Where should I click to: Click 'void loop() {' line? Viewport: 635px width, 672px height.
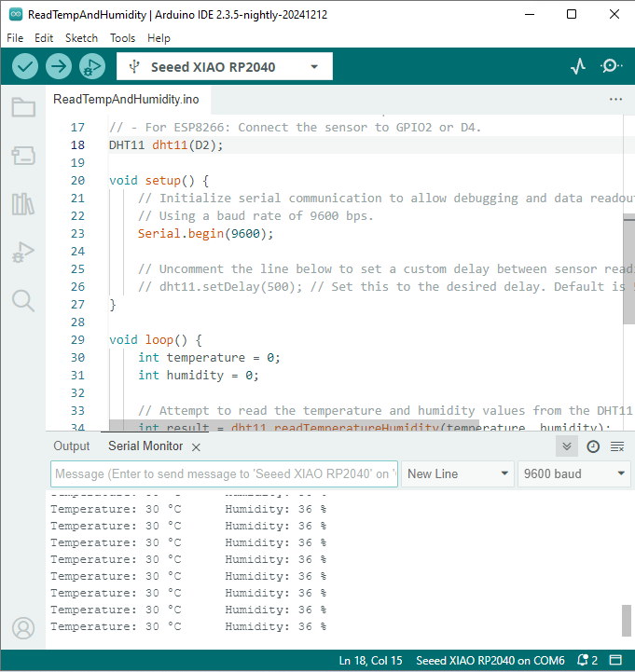(x=155, y=340)
